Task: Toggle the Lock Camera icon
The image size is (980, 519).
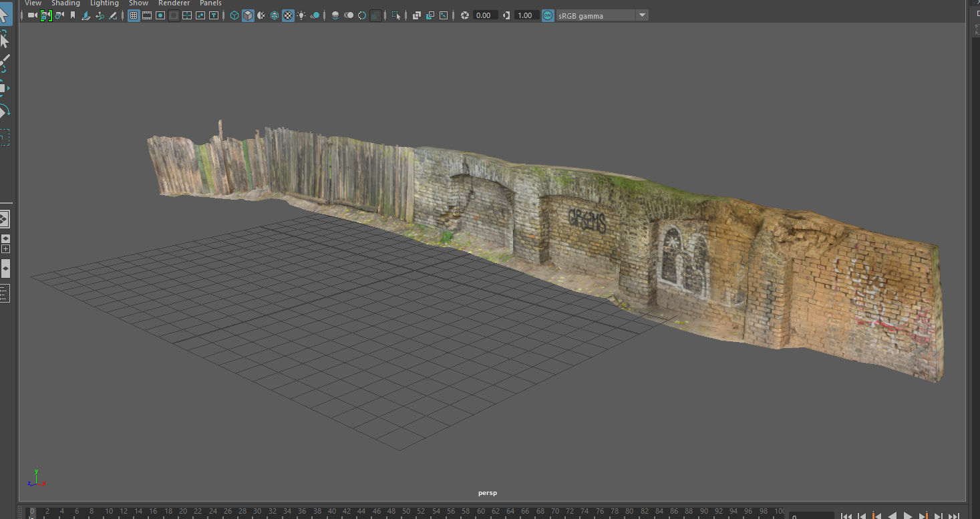Action: coord(46,15)
